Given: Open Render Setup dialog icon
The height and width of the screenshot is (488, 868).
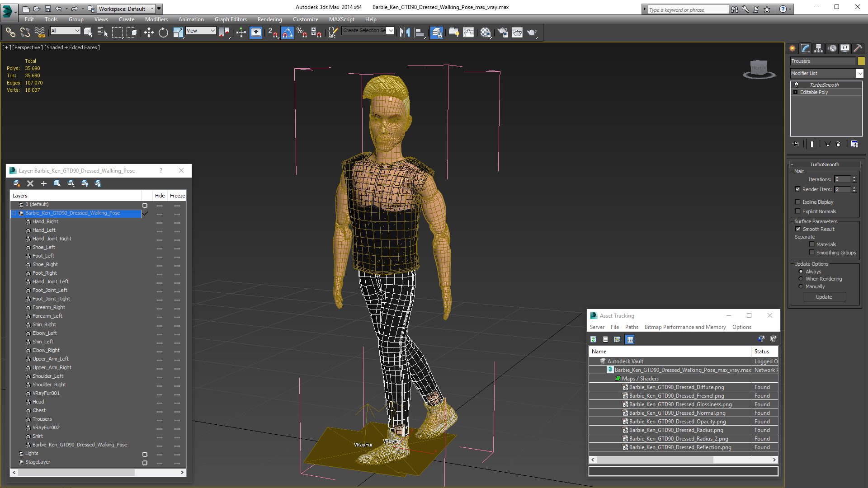Looking at the screenshot, I should coord(503,32).
